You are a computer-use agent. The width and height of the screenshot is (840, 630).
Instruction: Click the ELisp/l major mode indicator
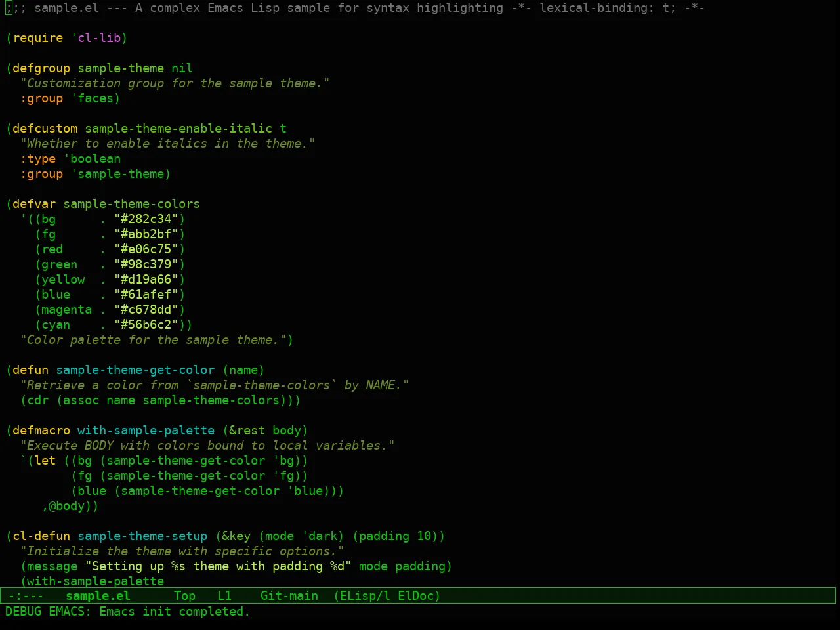coord(365,596)
